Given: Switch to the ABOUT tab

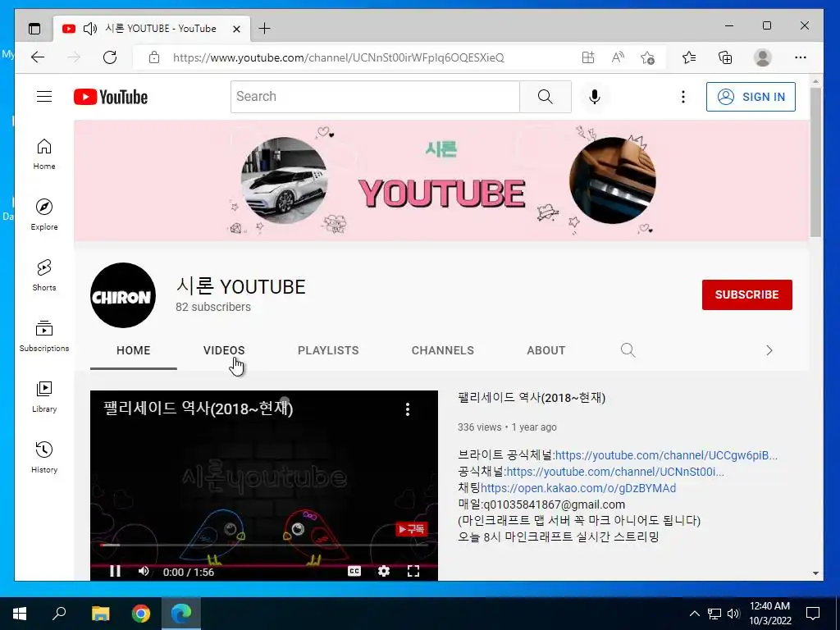Looking at the screenshot, I should click(x=546, y=350).
